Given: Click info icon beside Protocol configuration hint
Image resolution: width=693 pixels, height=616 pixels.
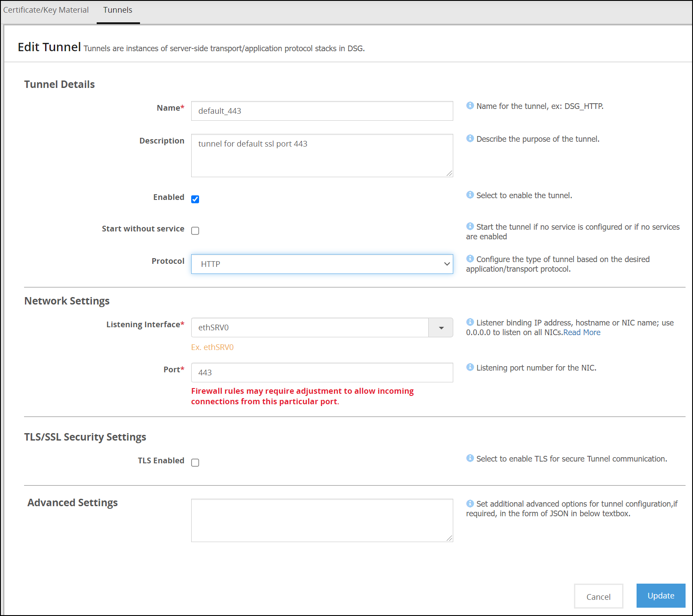Looking at the screenshot, I should (470, 259).
